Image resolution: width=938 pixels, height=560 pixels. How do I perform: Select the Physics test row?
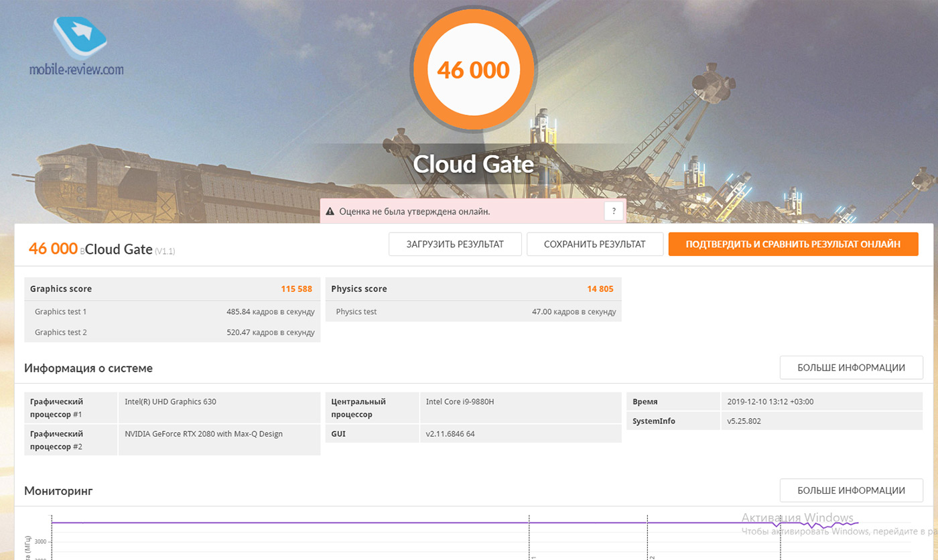473,311
